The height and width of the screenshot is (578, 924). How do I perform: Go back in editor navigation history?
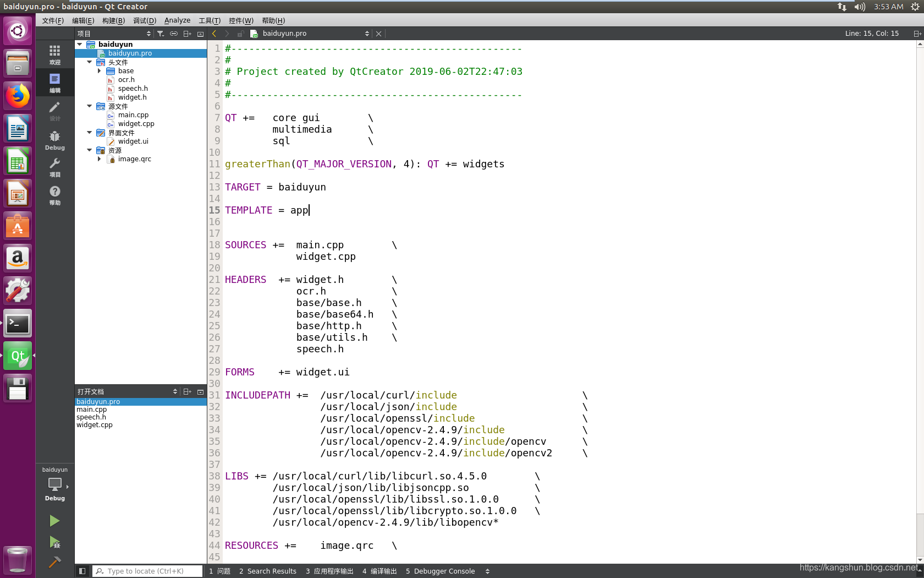coord(214,34)
